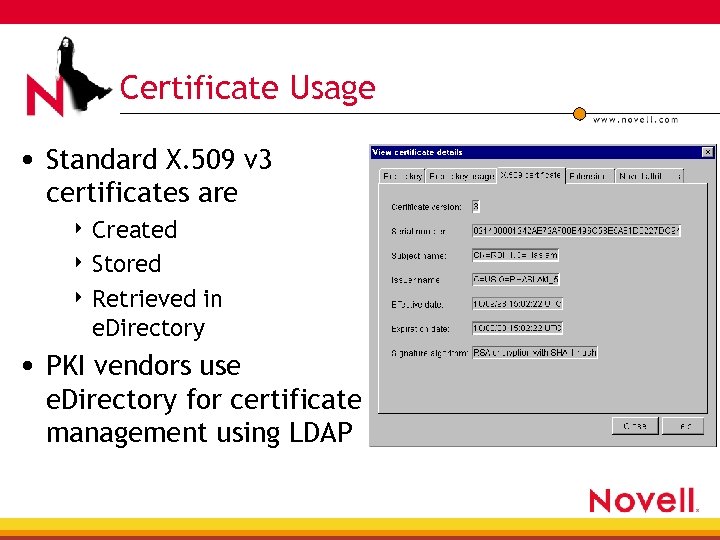Click the 'Created' sub-bullet
The width and height of the screenshot is (720, 540).
click(134, 229)
